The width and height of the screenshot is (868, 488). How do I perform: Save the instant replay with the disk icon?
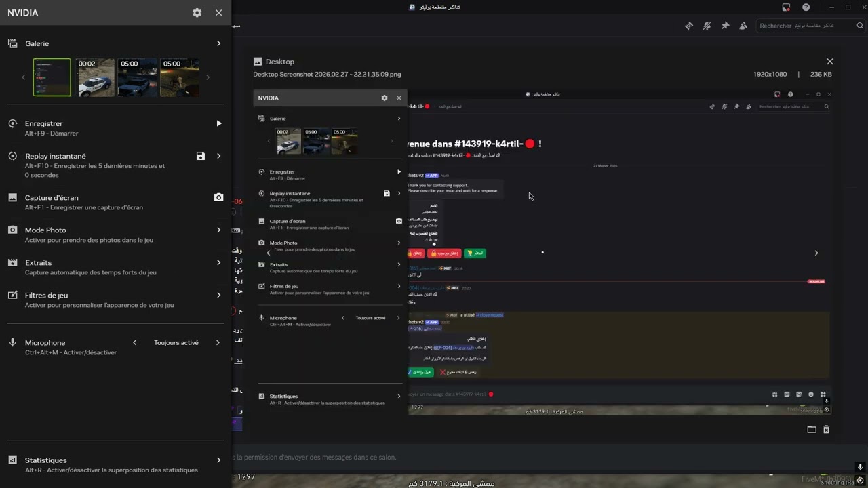pos(200,156)
